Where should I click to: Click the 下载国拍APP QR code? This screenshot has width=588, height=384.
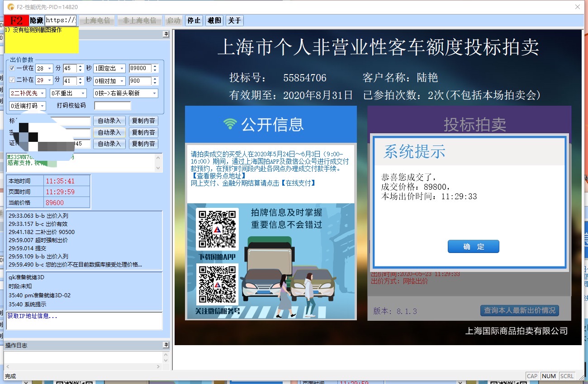(217, 229)
